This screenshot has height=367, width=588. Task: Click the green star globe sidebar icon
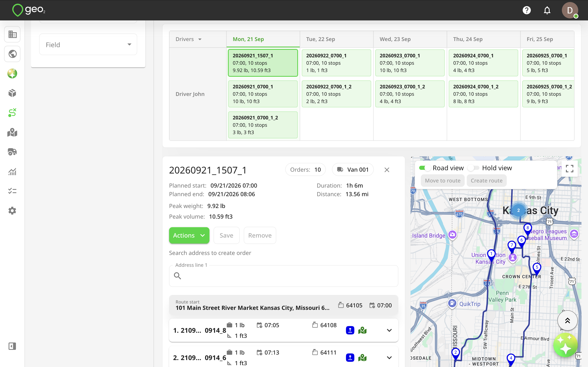pos(12,73)
